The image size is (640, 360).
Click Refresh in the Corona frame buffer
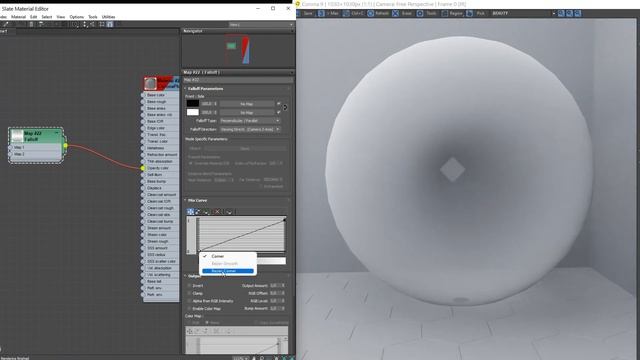(378, 13)
